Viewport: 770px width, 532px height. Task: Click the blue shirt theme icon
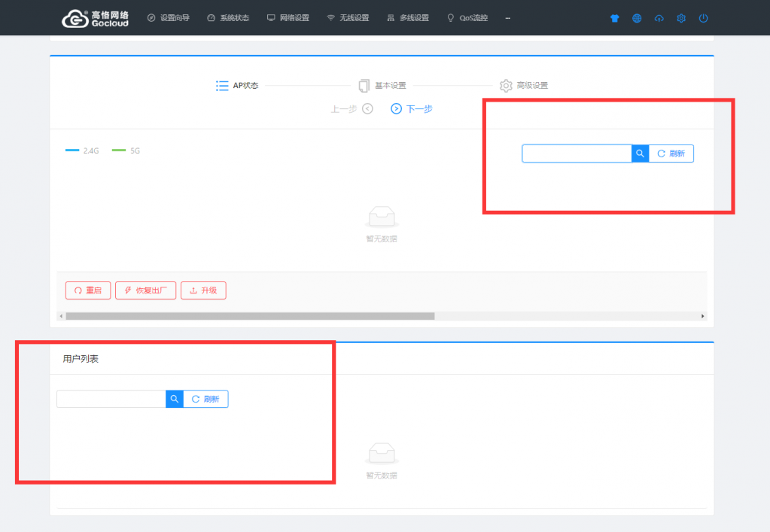(x=615, y=18)
